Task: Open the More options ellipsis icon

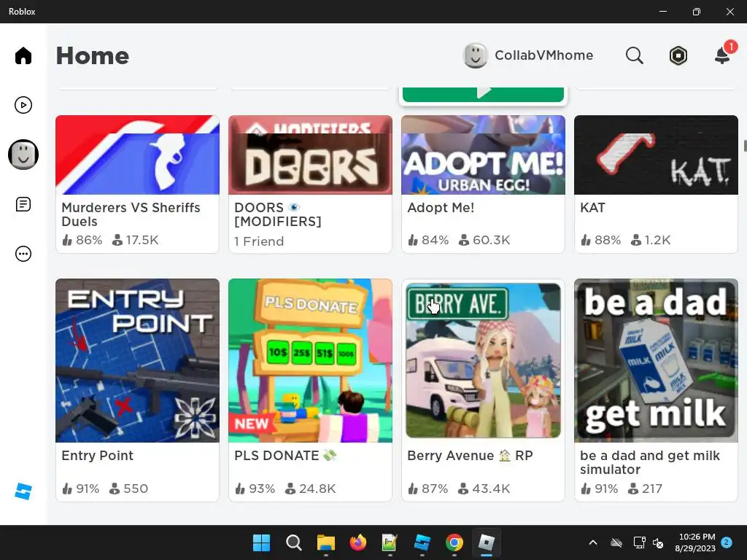Action: tap(23, 254)
